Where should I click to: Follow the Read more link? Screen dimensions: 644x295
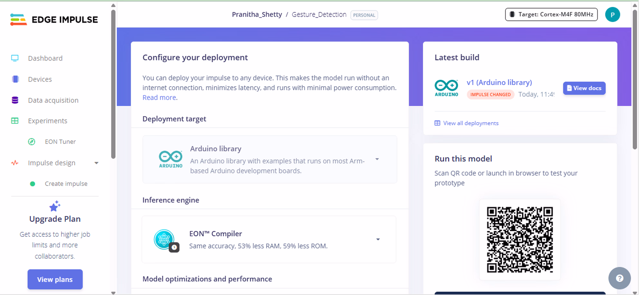point(159,97)
